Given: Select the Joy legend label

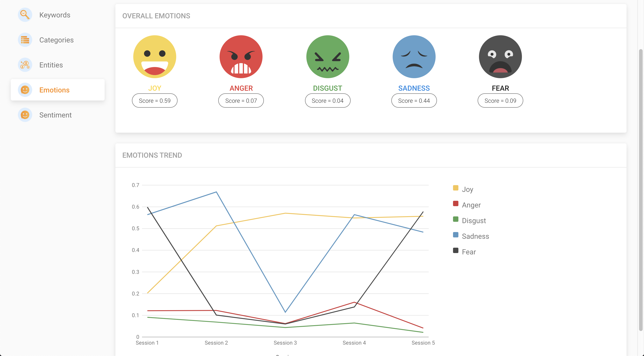Looking at the screenshot, I should click(468, 189).
